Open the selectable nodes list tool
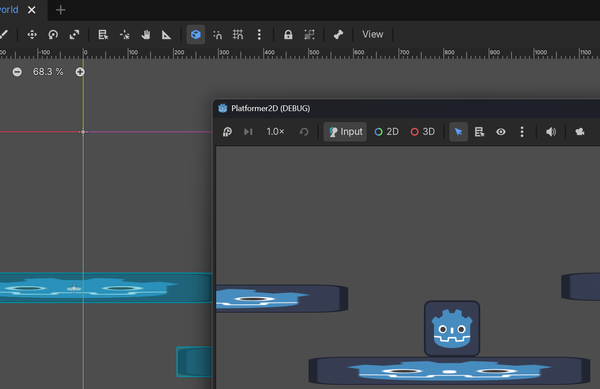Viewport: 600px width, 389px height. (x=103, y=35)
